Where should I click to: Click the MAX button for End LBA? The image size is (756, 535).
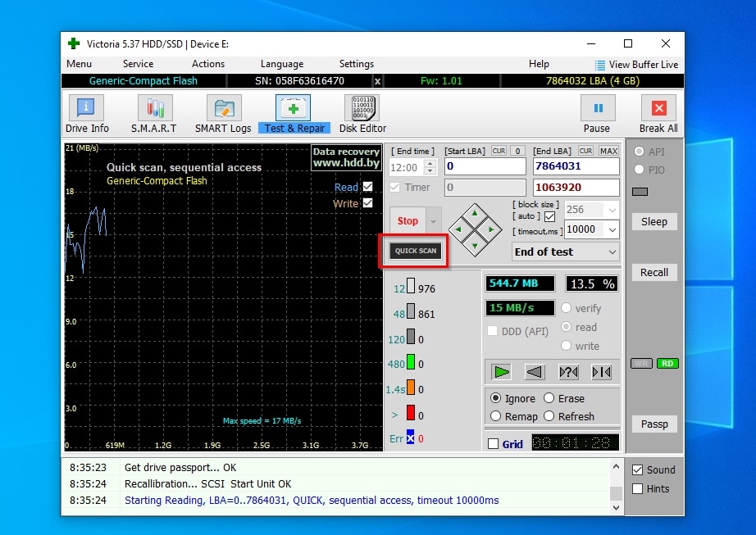(x=608, y=152)
